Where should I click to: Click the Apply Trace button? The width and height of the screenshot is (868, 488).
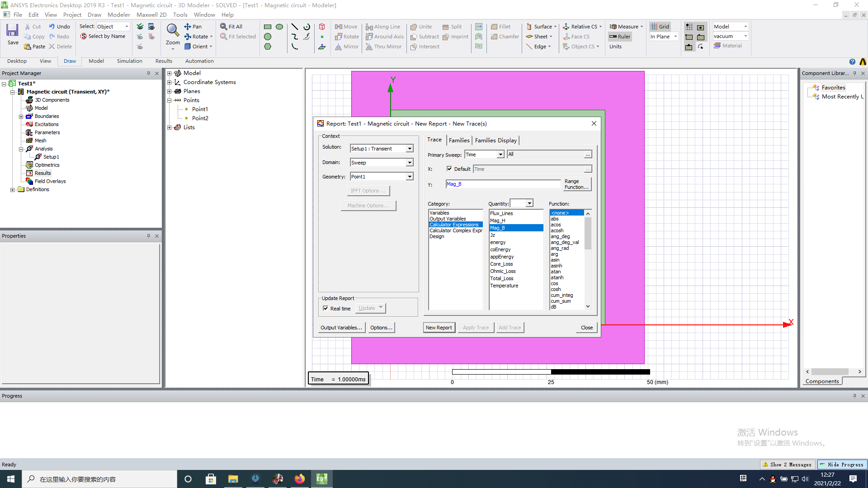click(476, 327)
